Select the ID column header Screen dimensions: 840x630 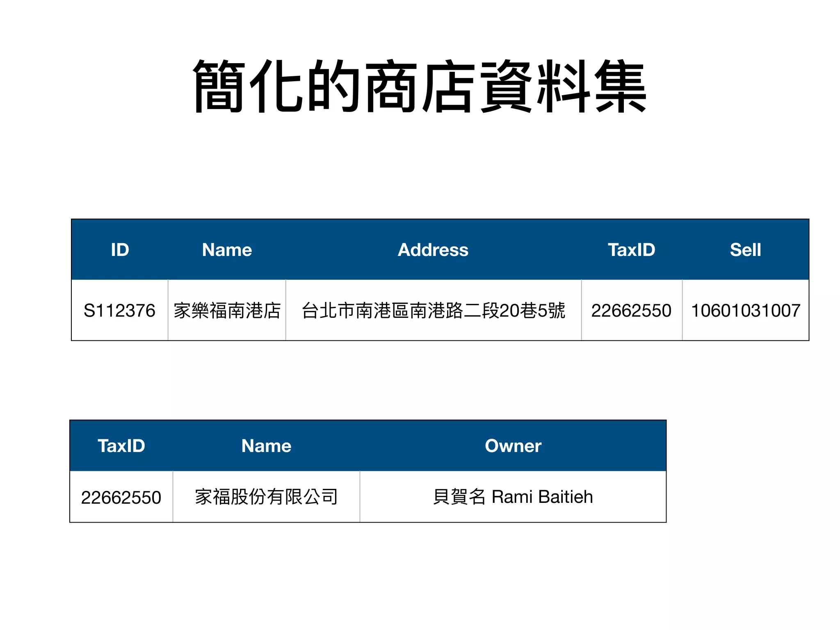pos(120,250)
